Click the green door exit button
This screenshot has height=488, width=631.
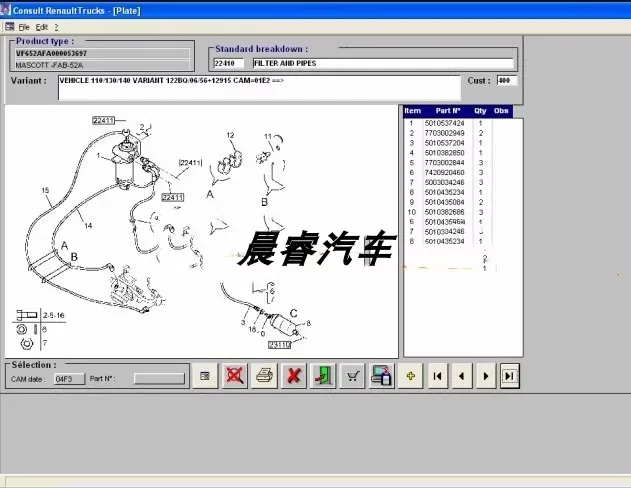(x=323, y=376)
